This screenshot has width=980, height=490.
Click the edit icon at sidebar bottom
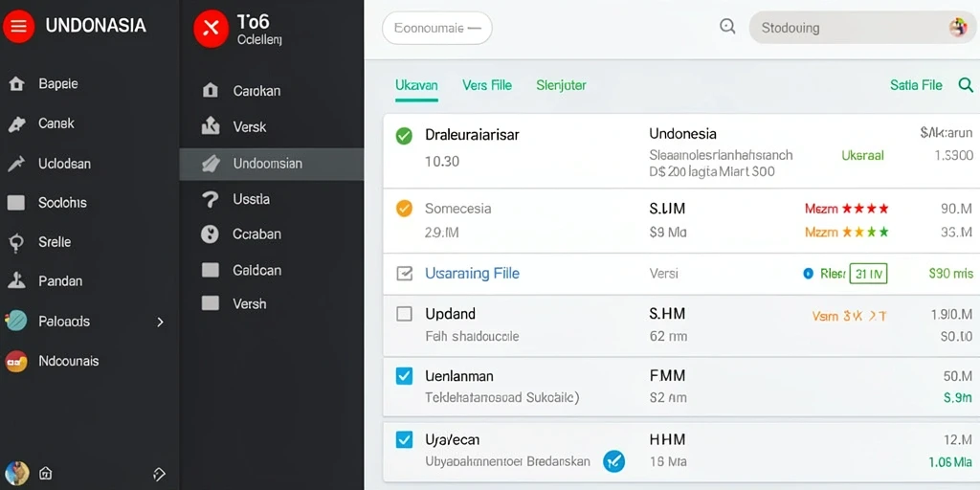[159, 473]
